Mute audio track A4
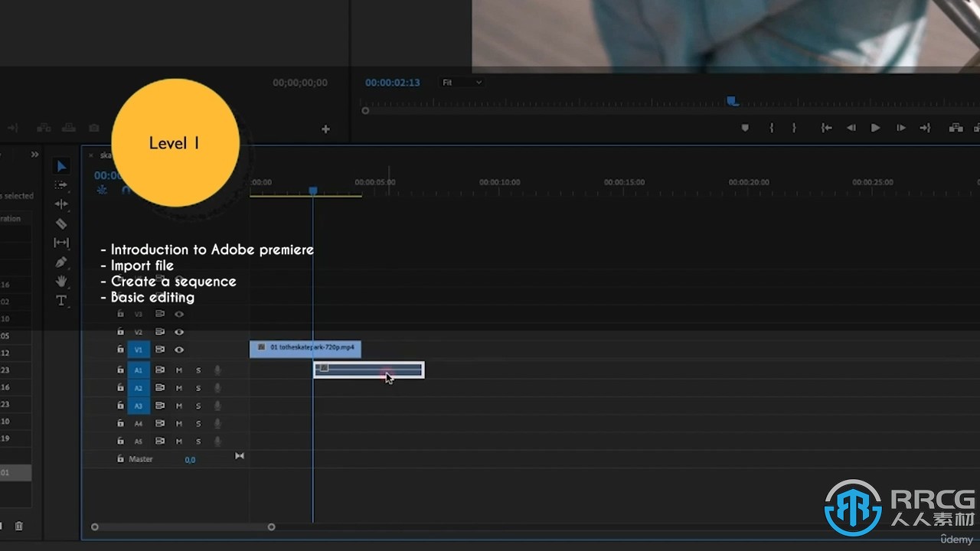The height and width of the screenshot is (551, 980). point(179,423)
